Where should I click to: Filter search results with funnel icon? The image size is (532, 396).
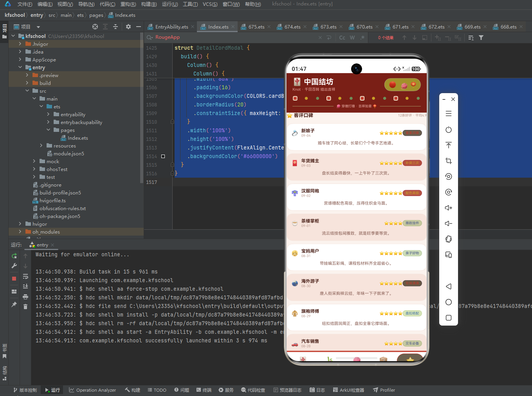click(x=481, y=38)
